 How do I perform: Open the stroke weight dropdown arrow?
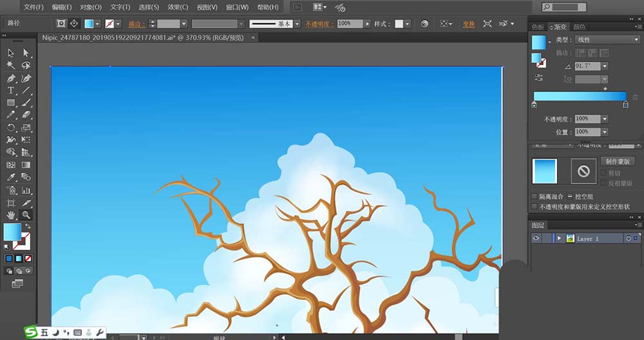coord(184,24)
